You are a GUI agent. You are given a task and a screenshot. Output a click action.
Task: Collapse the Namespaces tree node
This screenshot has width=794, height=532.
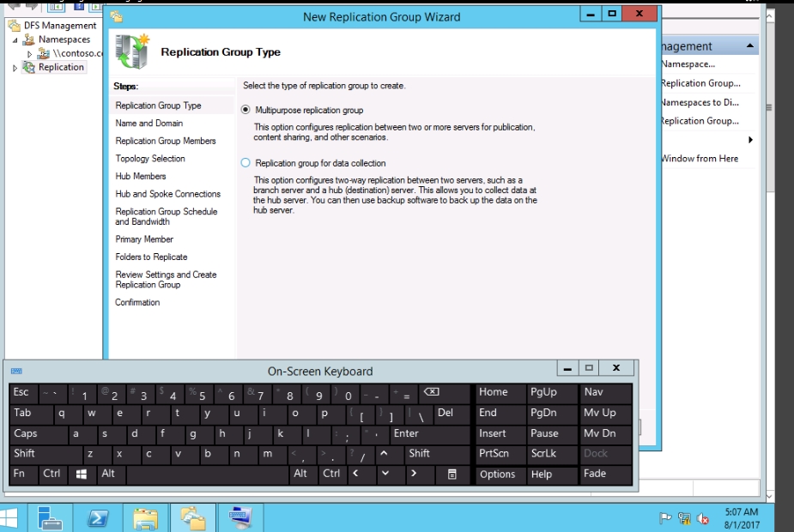pyautogui.click(x=15, y=40)
